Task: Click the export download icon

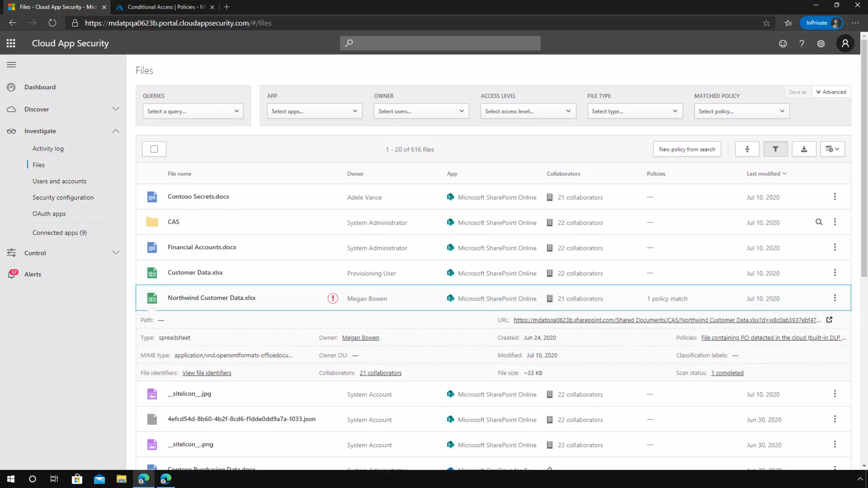Action: point(804,149)
